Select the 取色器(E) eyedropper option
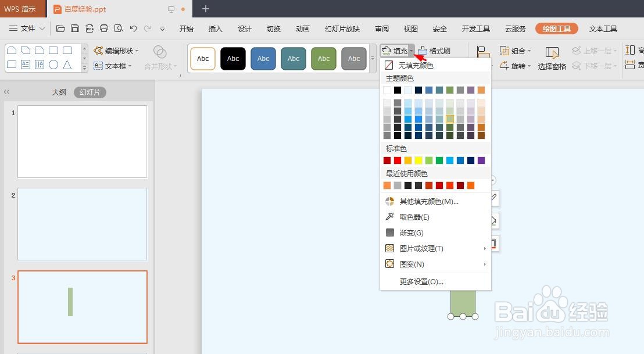The image size is (644, 354). pyautogui.click(x=435, y=217)
